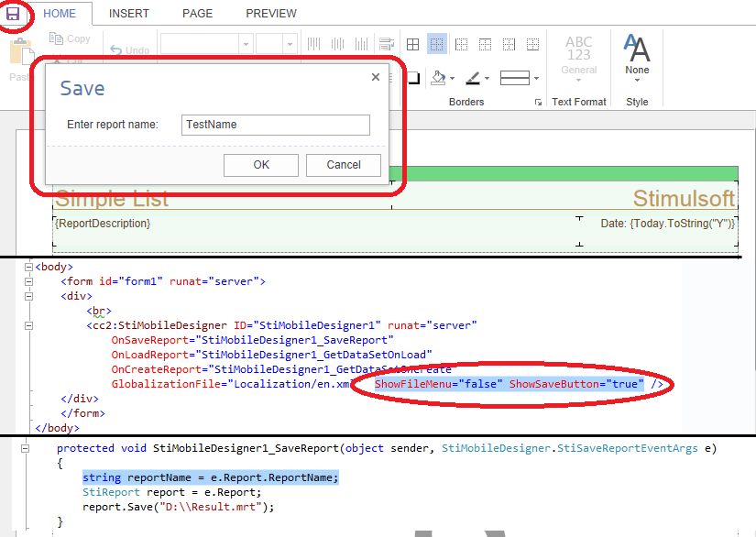Click the Copy button in ribbon
This screenshot has width=756, height=537.
(70, 38)
